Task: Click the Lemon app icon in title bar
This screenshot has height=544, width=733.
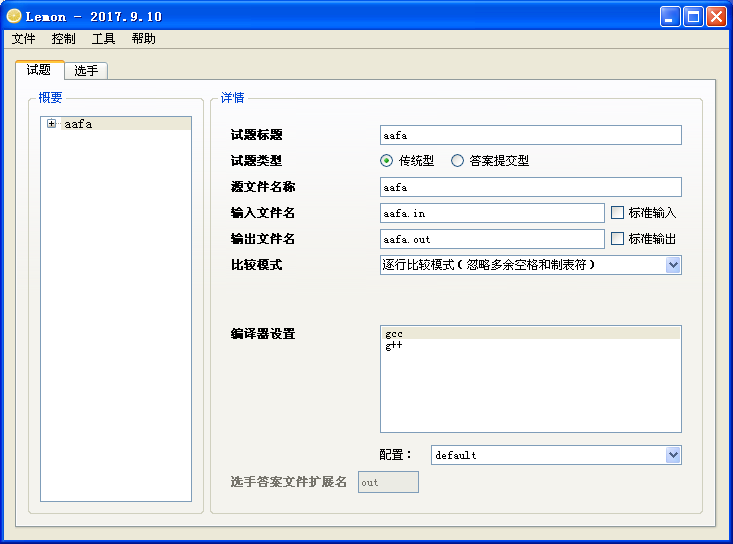Action: (x=14, y=16)
